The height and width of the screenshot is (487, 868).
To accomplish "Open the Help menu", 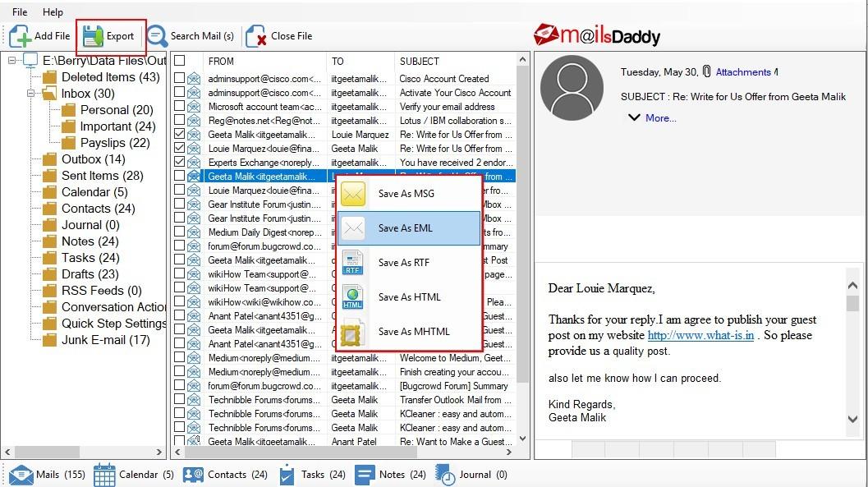I will tap(53, 11).
